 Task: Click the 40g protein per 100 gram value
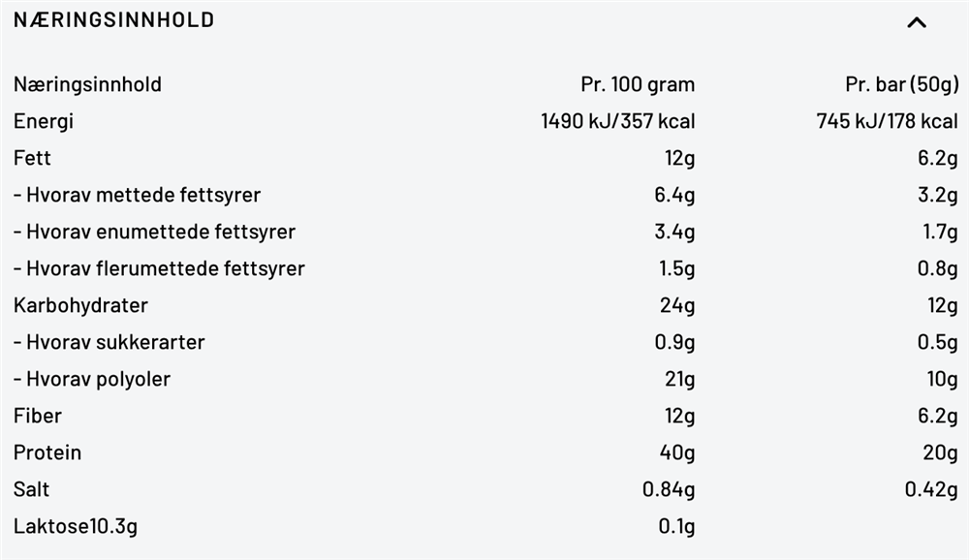tap(676, 452)
